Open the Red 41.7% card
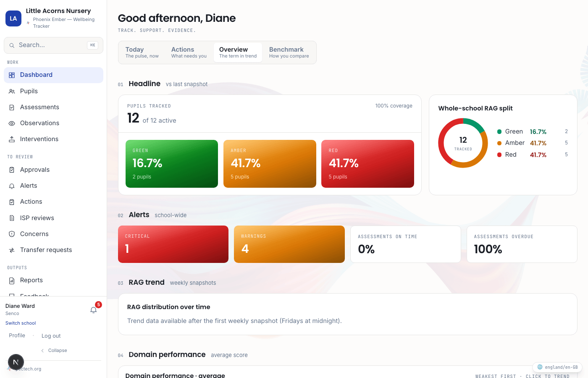Image resolution: width=588 pixels, height=378 pixels. pos(367,164)
